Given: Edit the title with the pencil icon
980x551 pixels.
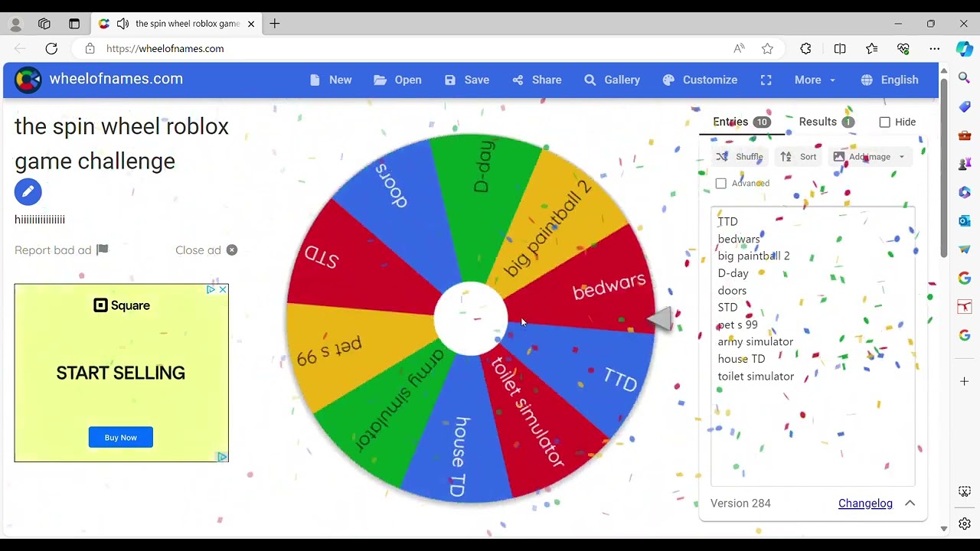Looking at the screenshot, I should pos(28,191).
